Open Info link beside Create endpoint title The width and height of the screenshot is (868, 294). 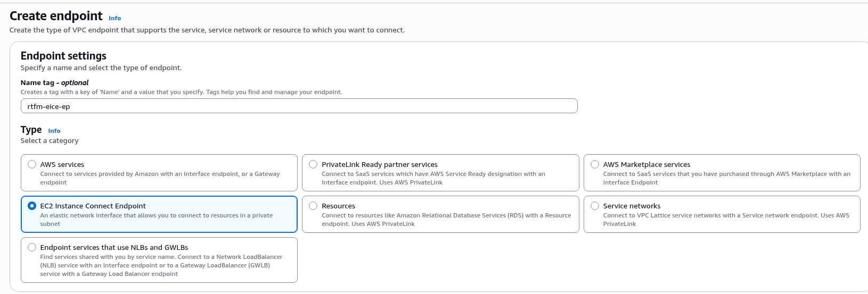click(x=114, y=18)
